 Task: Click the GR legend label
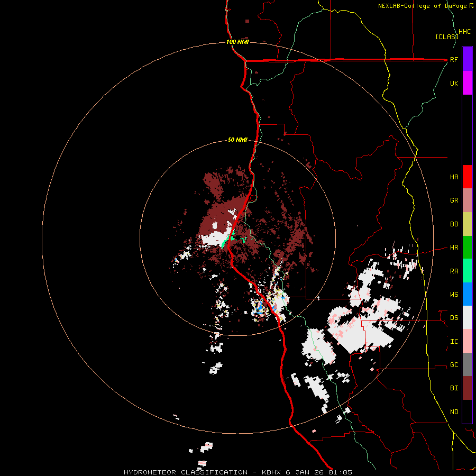(x=454, y=200)
